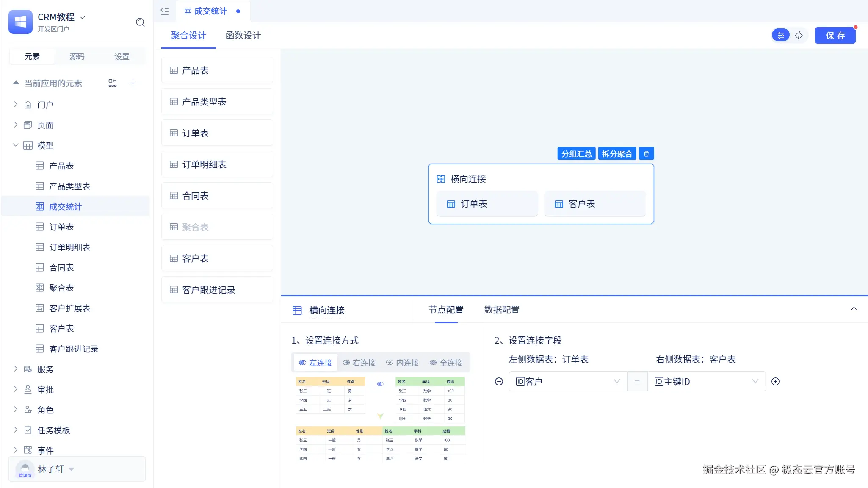Screen dimensions: 868x488
Task: Open the 主键ID right field dropdown
Action: pyautogui.click(x=706, y=382)
